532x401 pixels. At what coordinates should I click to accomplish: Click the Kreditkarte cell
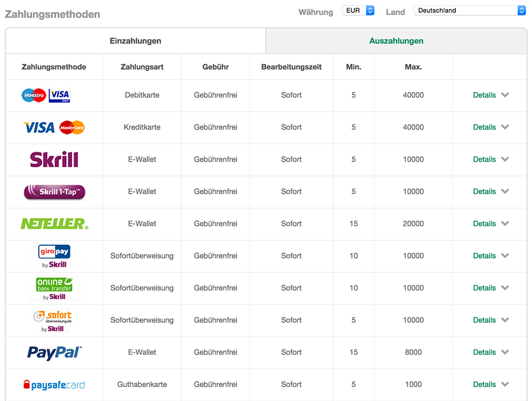(x=142, y=127)
